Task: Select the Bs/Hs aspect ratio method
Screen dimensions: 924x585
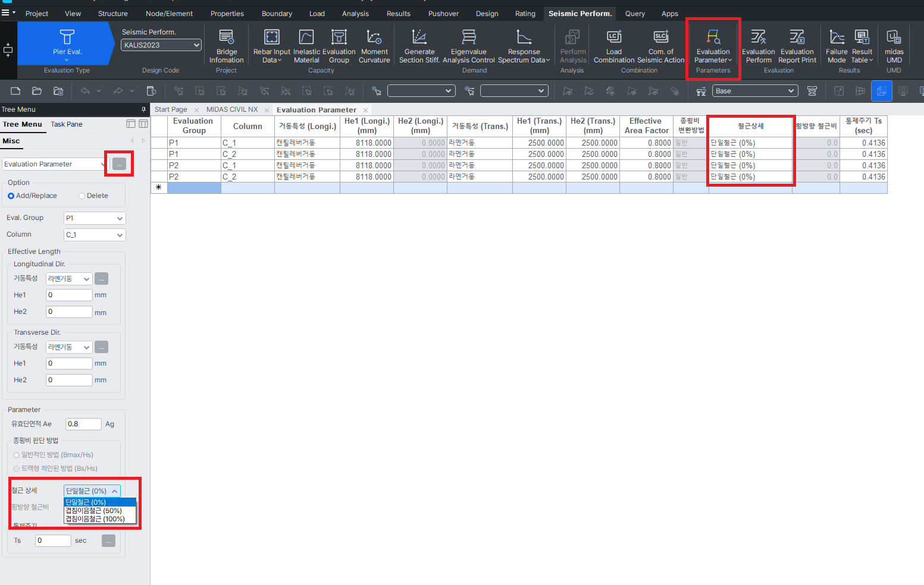Action: [x=55, y=468]
